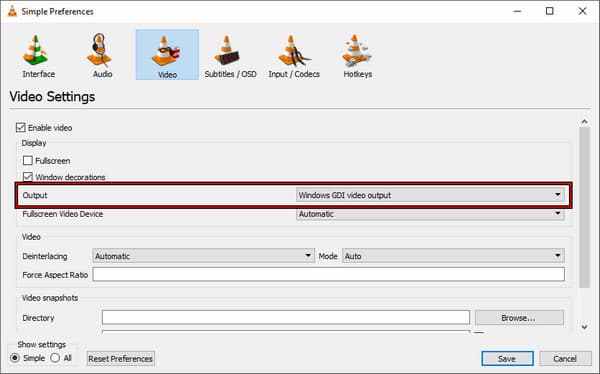Uncheck the Window decorations checkbox
This screenshot has height=374, width=600.
point(28,177)
